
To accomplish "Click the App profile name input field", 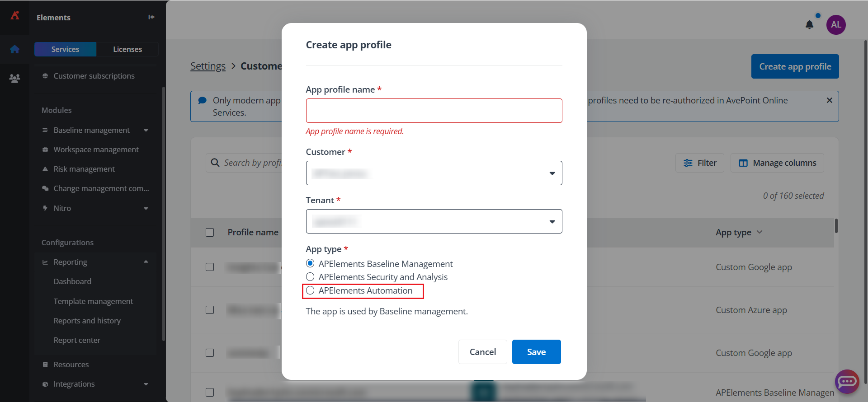I will 434,110.
